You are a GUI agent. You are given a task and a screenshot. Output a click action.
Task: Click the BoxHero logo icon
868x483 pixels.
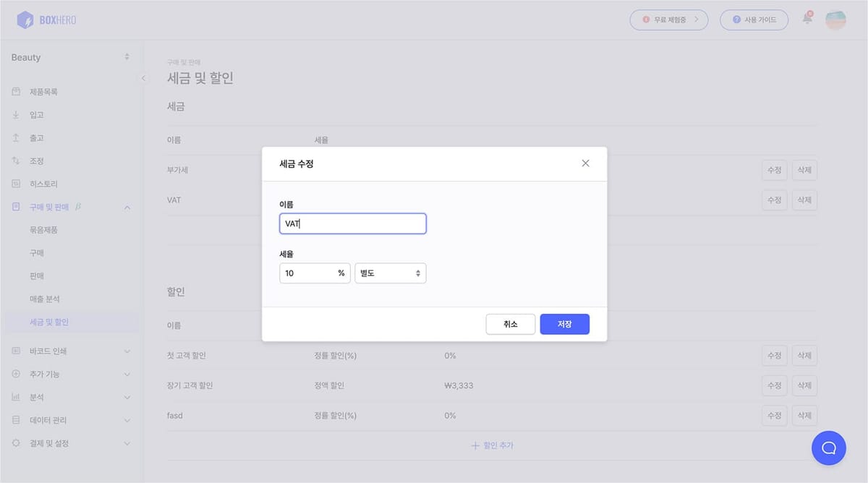point(25,20)
